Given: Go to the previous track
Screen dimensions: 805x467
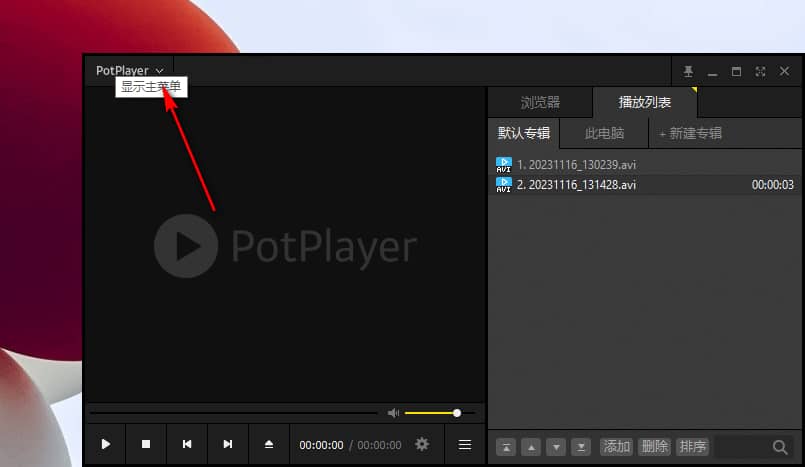Looking at the screenshot, I should click(x=187, y=444).
